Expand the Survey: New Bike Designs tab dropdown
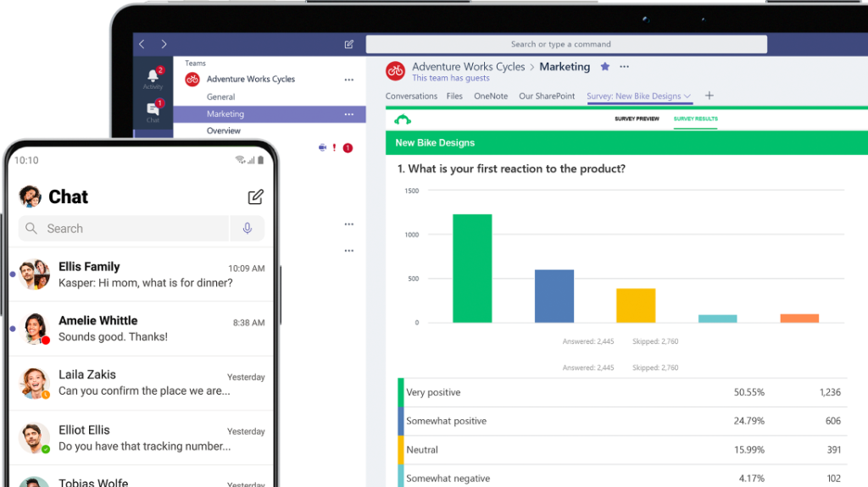This screenshot has height=487, width=868. [x=687, y=97]
